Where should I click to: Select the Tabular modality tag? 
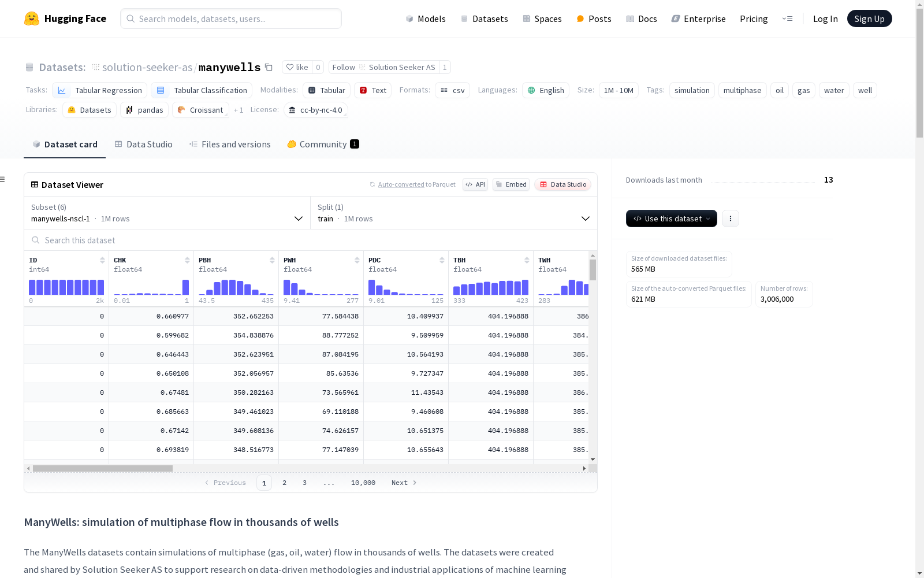[x=326, y=90]
